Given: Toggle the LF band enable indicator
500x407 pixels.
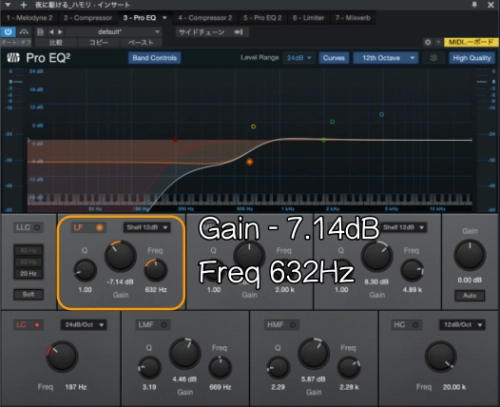Looking at the screenshot, I should click(99, 228).
